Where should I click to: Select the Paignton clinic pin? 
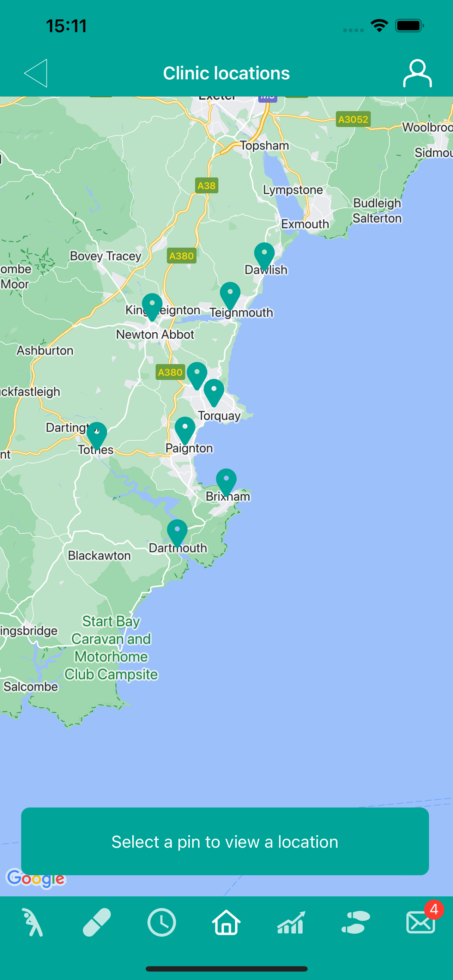pyautogui.click(x=185, y=431)
